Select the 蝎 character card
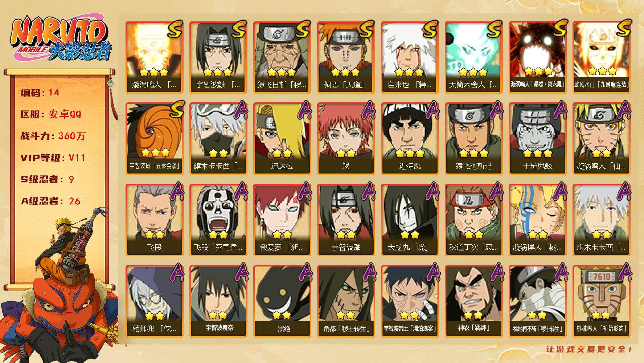This screenshot has width=644, height=363. pos(346,139)
